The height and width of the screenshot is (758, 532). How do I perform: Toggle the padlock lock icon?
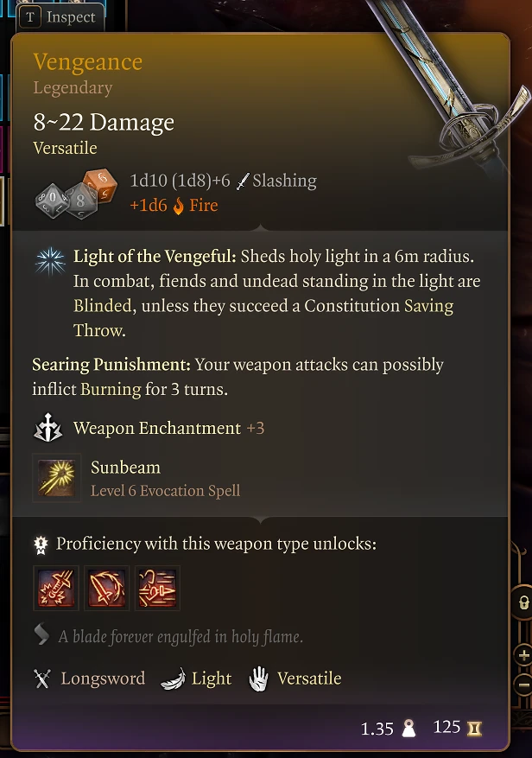(522, 602)
